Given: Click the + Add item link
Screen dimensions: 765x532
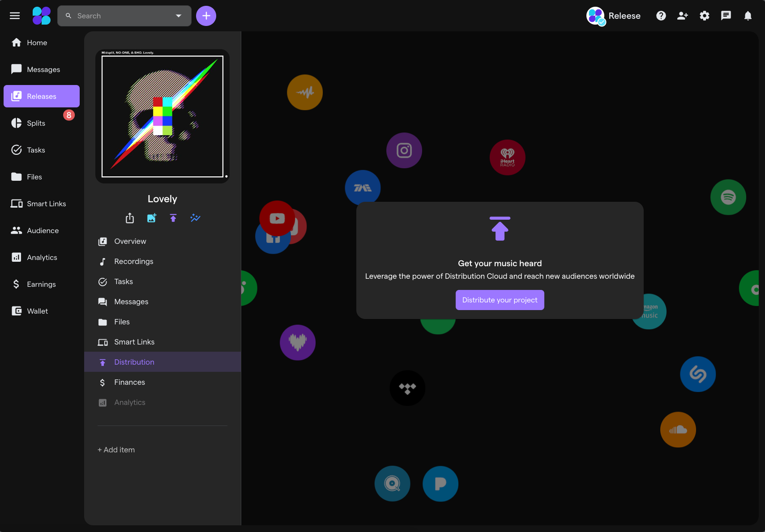Looking at the screenshot, I should tap(116, 450).
